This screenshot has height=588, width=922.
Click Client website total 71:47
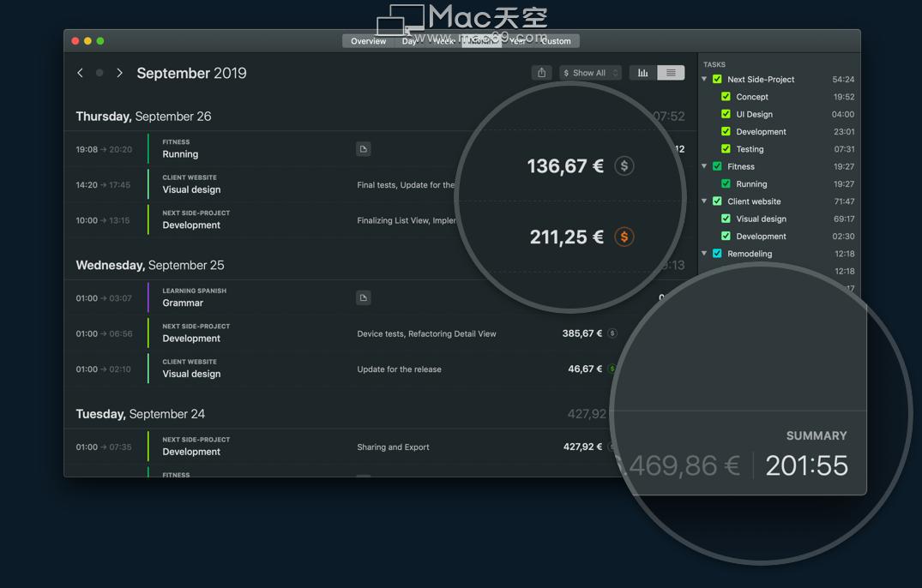pos(844,201)
